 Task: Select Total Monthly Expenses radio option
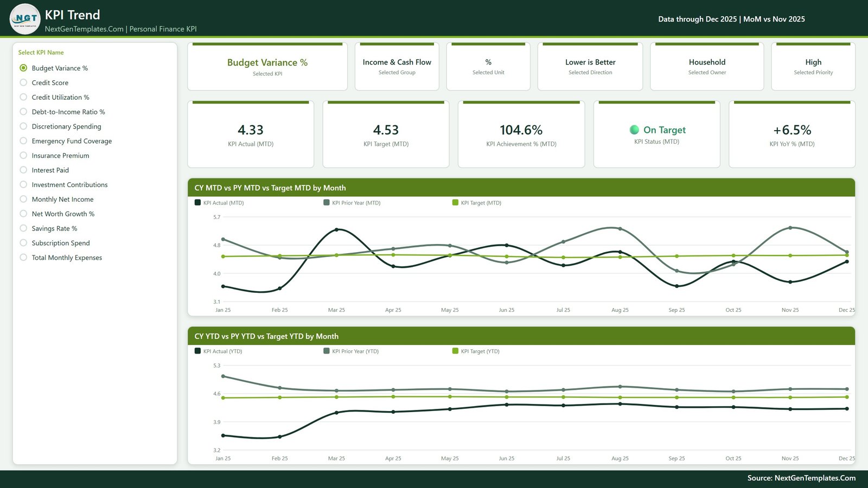pyautogui.click(x=23, y=258)
